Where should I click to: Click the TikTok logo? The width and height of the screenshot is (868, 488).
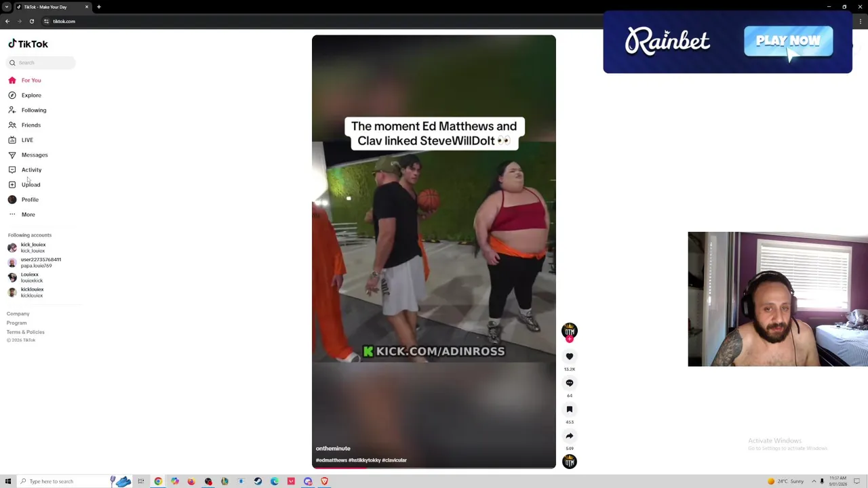(28, 44)
